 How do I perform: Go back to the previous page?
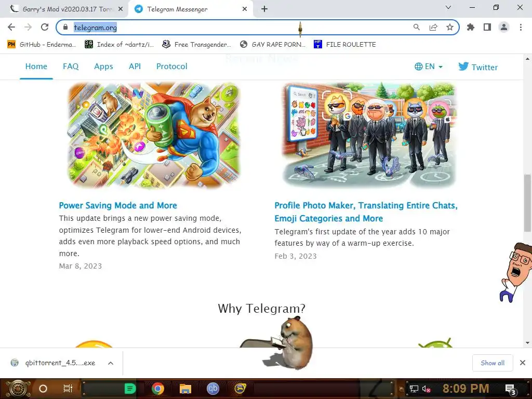point(11,27)
